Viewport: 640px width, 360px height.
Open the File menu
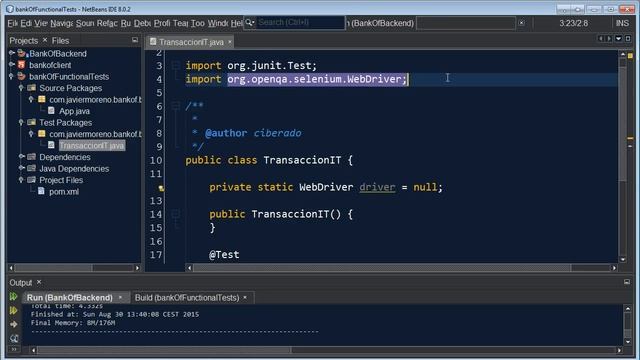coord(12,23)
